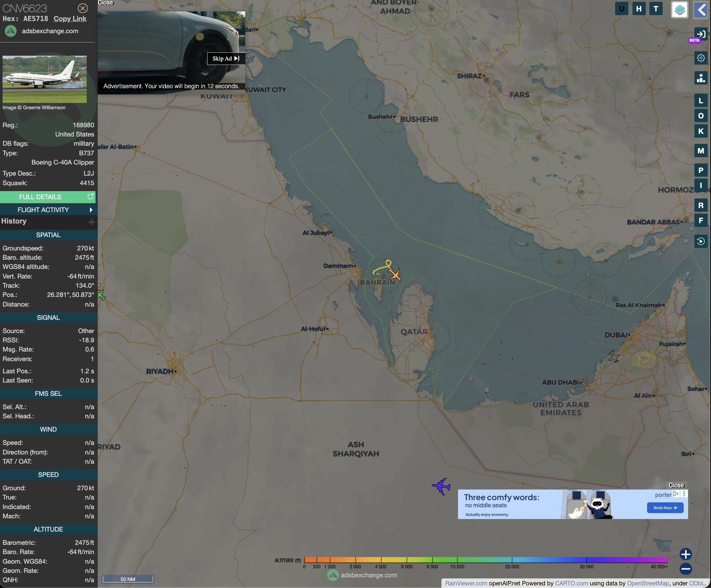Click registration value 168980

pos(83,125)
